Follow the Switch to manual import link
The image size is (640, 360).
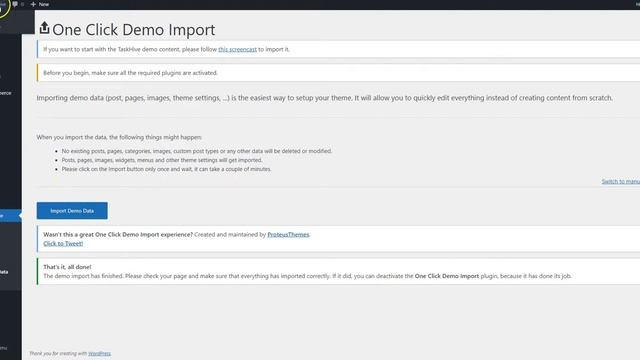(x=621, y=181)
